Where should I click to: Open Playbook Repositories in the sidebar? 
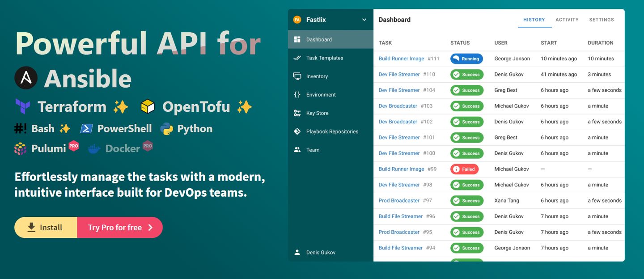330,131
